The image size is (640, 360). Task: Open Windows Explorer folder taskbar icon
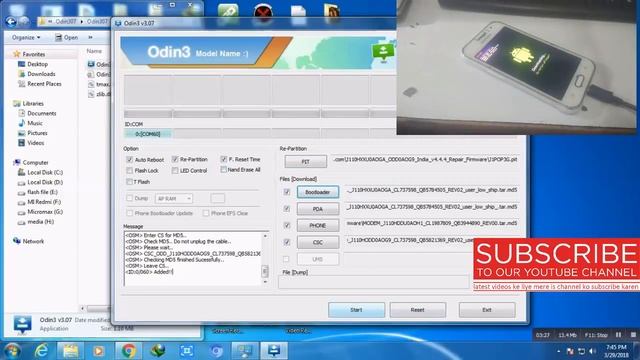70,351
